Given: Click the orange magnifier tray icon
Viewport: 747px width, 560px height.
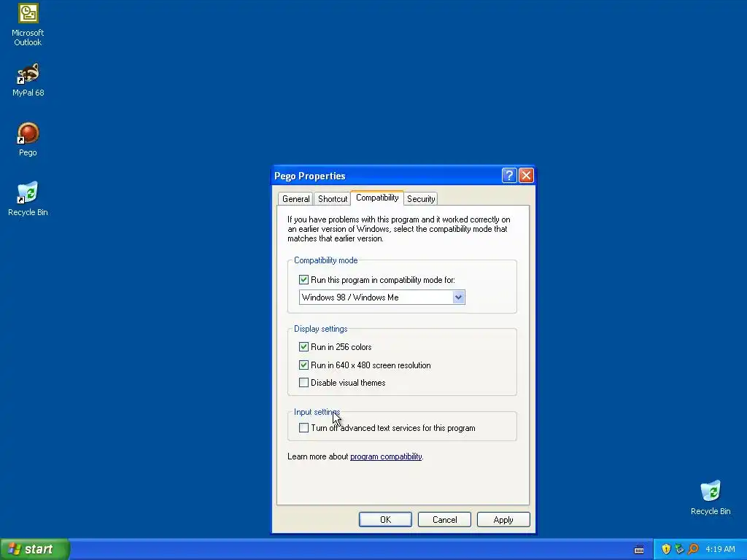Looking at the screenshot, I should (693, 549).
